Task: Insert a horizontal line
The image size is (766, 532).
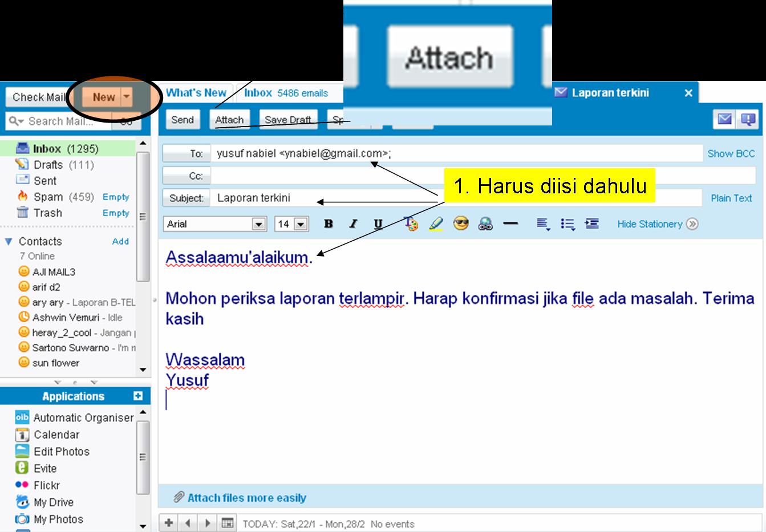Action: (x=510, y=224)
